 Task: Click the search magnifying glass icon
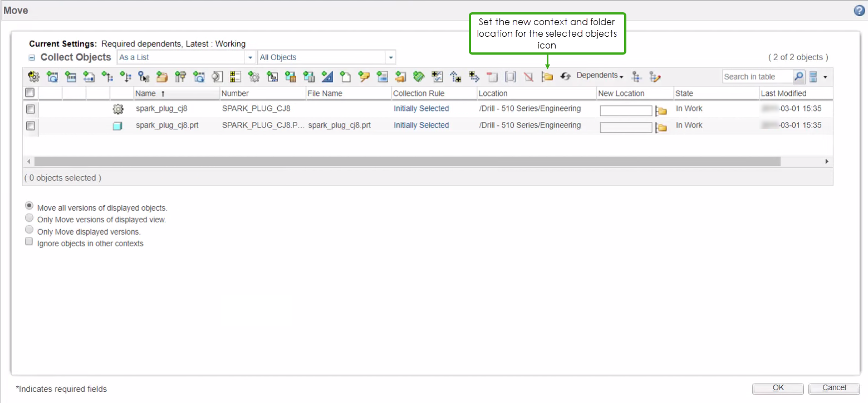pyautogui.click(x=798, y=76)
